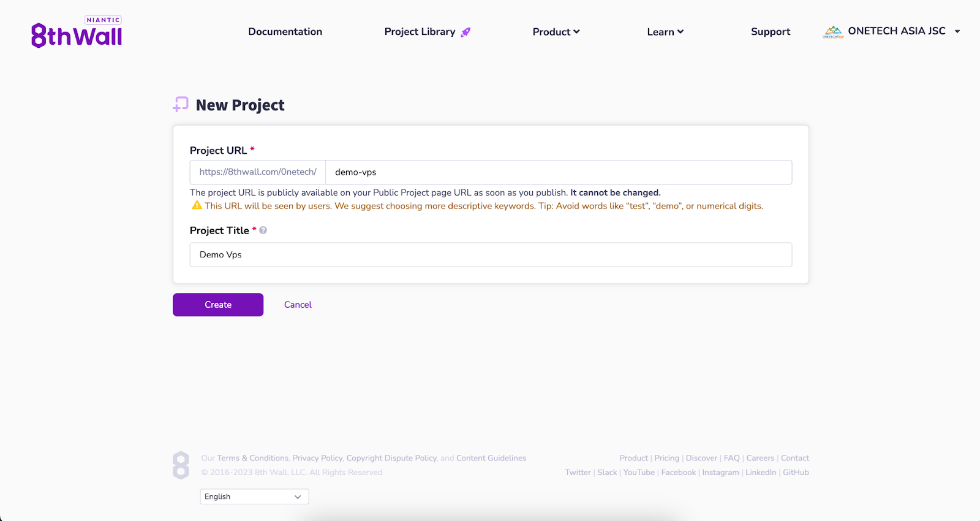This screenshot has height=521, width=980.
Task: Expand the Product dropdown menu
Action: (x=556, y=32)
